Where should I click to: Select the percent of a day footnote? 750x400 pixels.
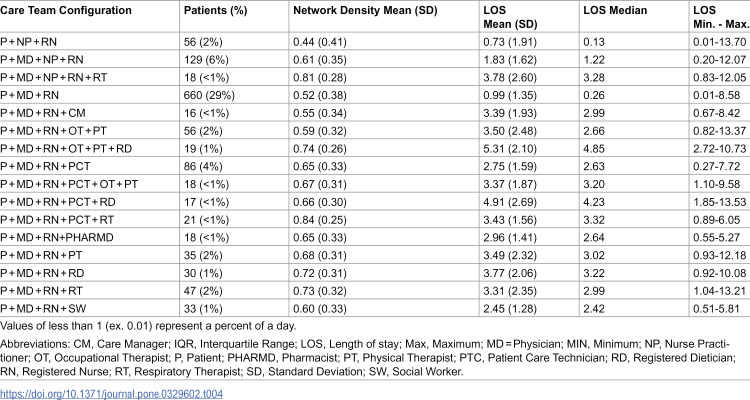(x=148, y=326)
